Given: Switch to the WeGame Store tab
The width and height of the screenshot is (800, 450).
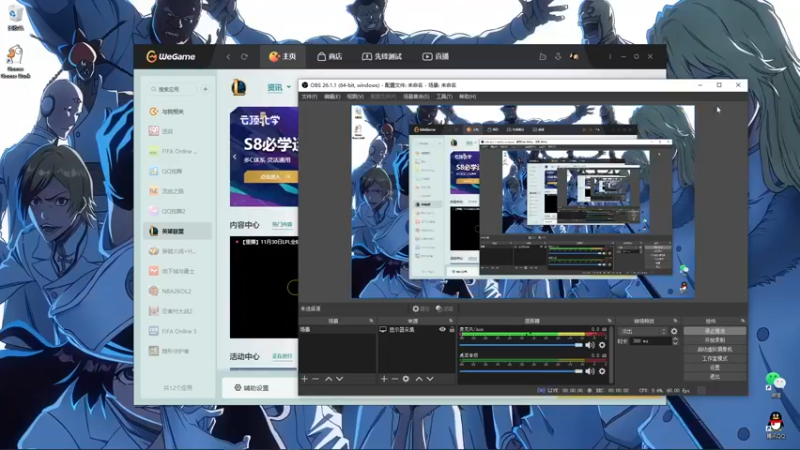Looking at the screenshot, I should tap(330, 57).
